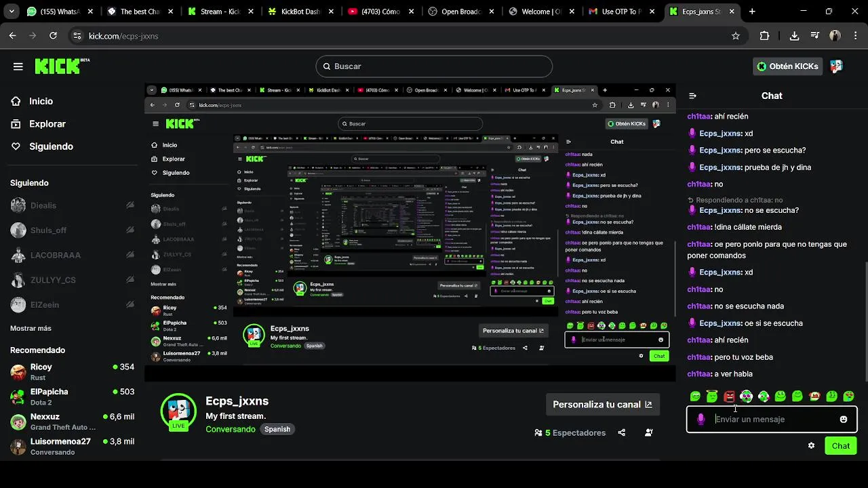
Task: Open ElPapicha recommended channel
Action: pyautogui.click(x=72, y=396)
